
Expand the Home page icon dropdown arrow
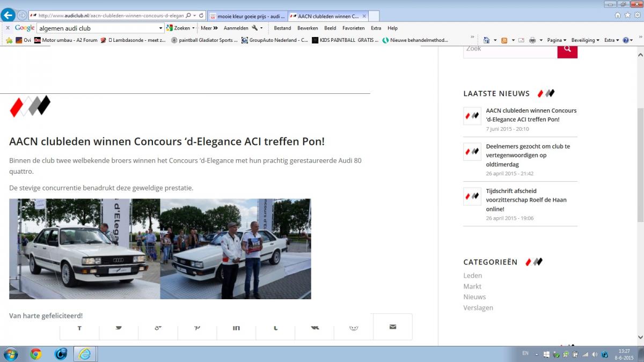point(494,40)
